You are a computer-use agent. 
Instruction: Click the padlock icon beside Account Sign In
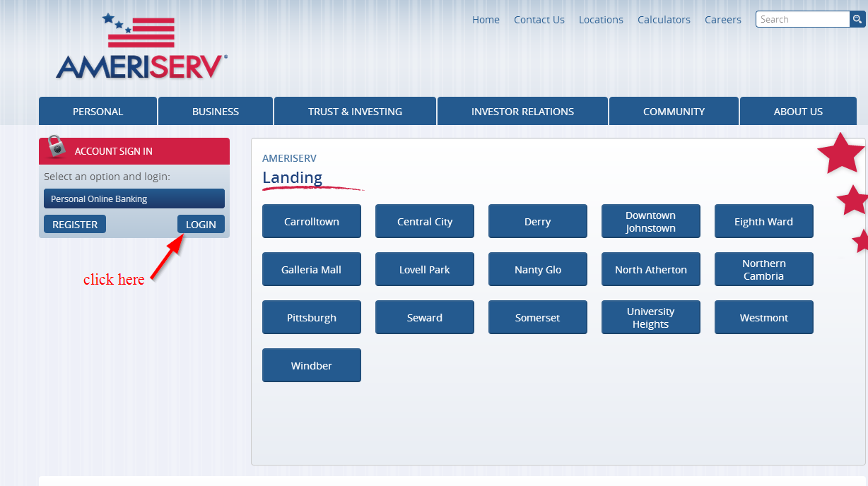tap(57, 147)
